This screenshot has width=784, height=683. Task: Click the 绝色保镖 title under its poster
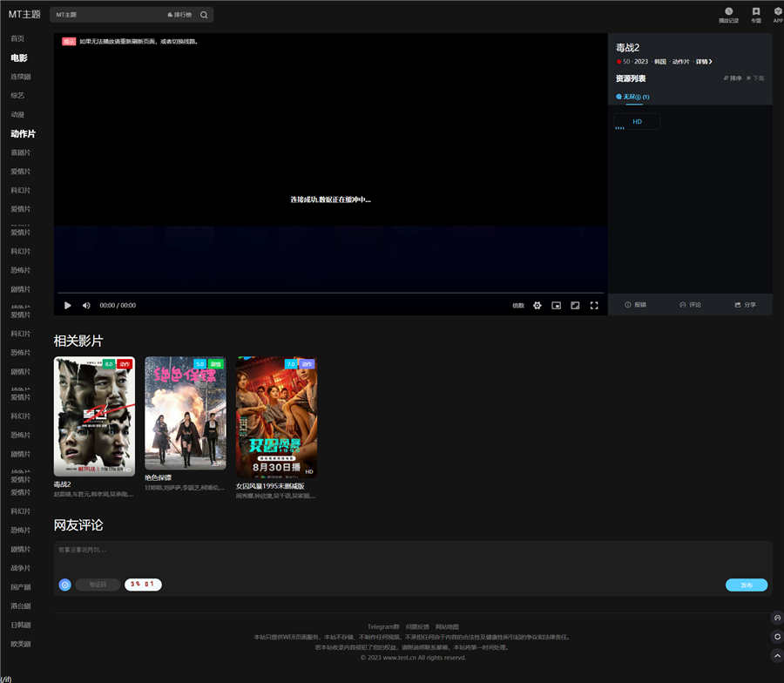point(159,478)
